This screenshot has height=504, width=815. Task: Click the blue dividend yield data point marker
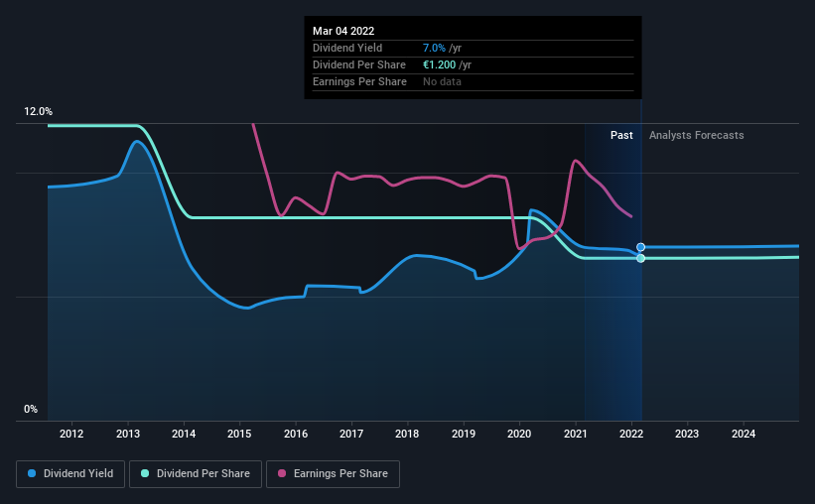[641, 247]
